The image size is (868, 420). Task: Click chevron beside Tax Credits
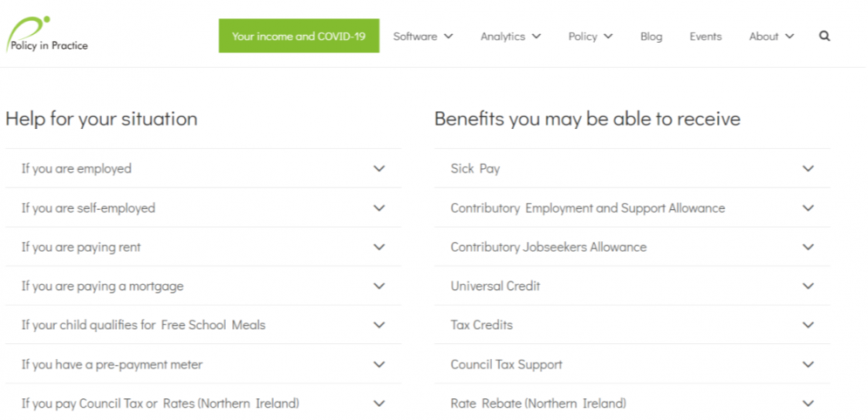808,325
